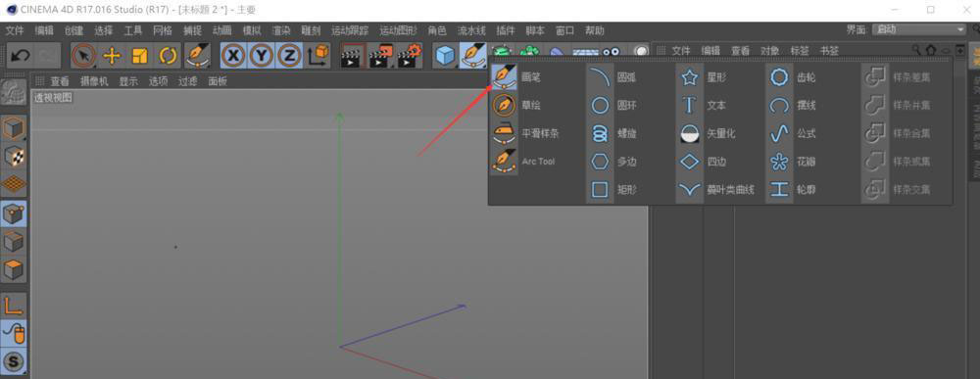Viewport: 980px width, 379px height.
Task: Open object manager 书签 bookmarks menu
Action: coord(829,51)
